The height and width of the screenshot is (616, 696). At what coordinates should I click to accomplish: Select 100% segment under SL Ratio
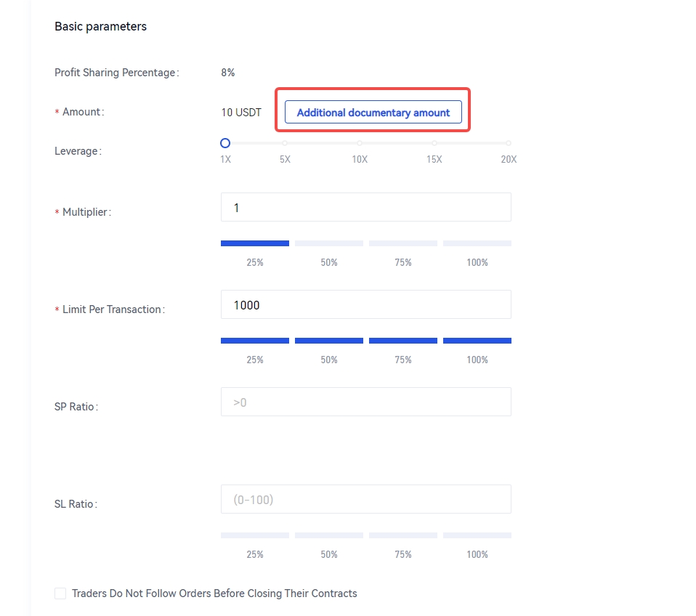click(x=477, y=535)
